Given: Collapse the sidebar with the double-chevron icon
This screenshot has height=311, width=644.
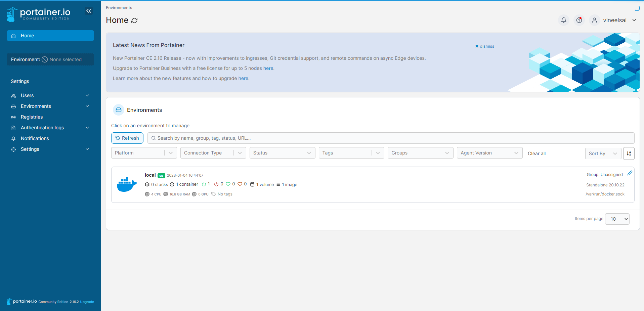Looking at the screenshot, I should pyautogui.click(x=89, y=11).
